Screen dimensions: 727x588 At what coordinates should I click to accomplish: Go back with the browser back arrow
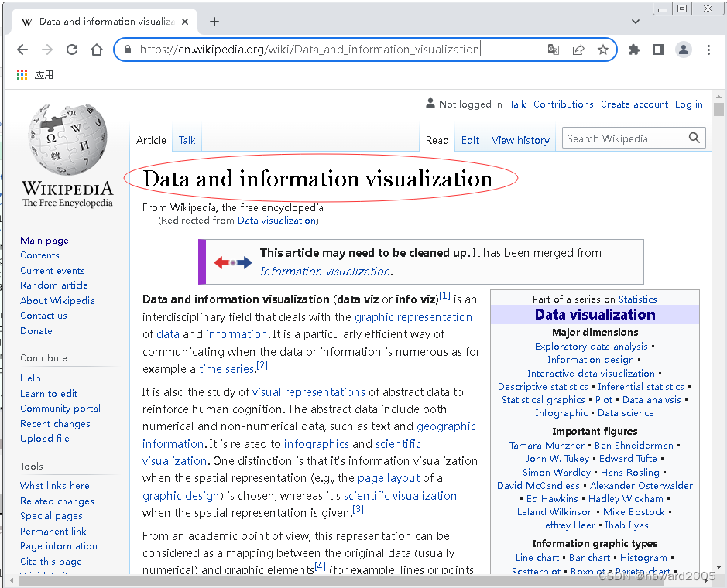tap(22, 50)
